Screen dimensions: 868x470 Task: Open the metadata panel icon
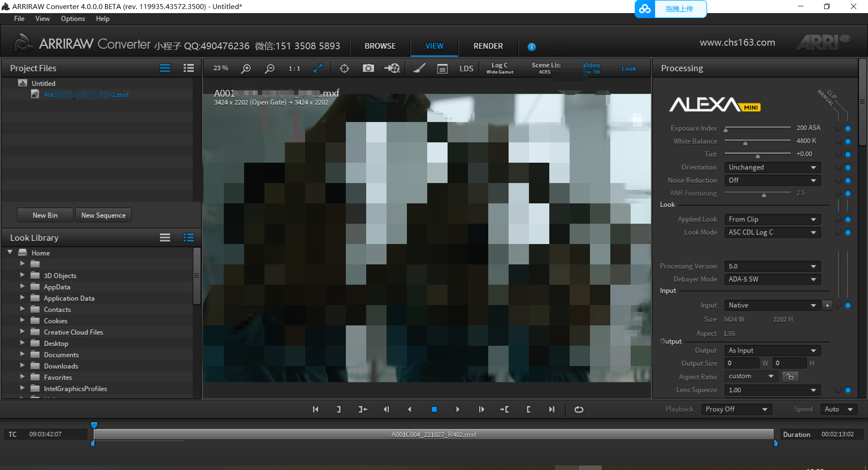[442, 68]
